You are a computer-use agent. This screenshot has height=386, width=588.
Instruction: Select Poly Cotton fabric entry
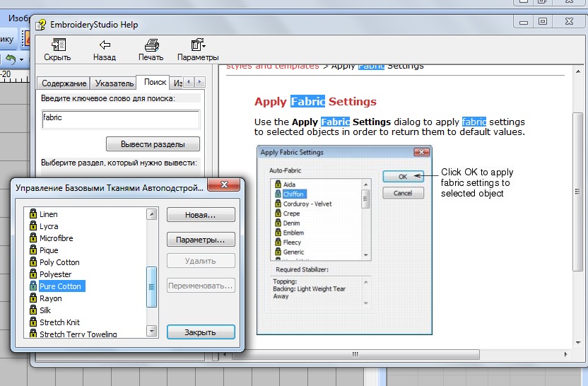(x=59, y=262)
